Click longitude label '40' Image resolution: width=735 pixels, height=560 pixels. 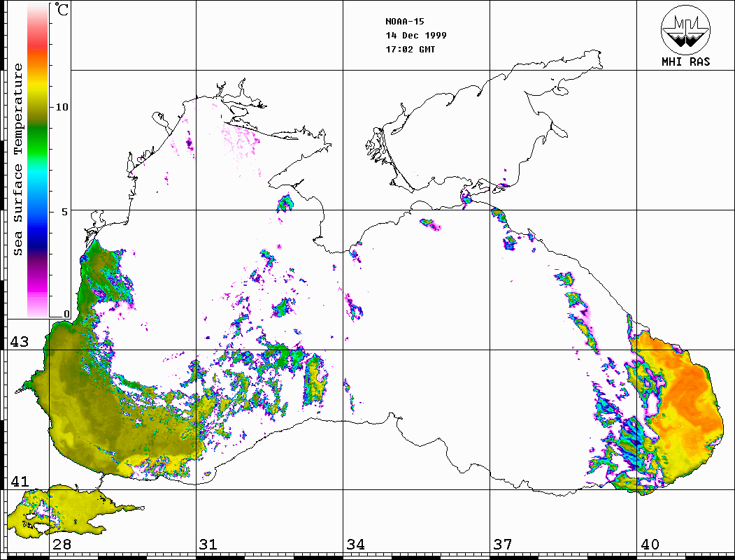pos(650,544)
